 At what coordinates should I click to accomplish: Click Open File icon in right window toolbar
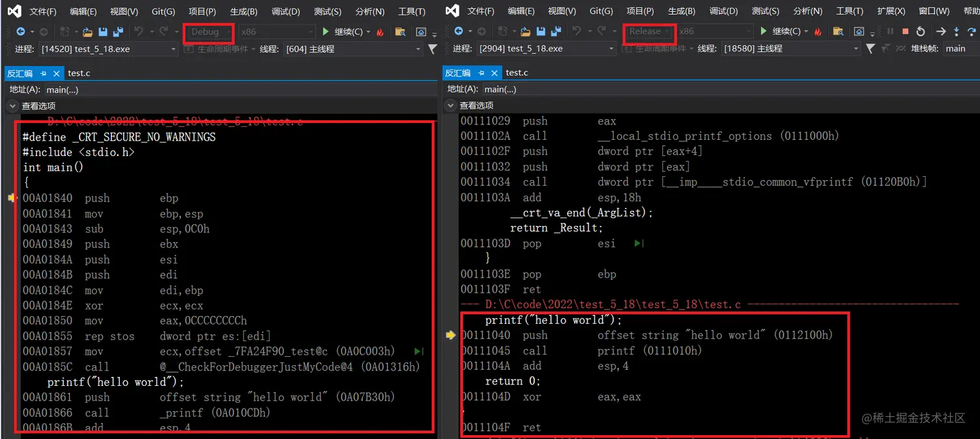[x=525, y=31]
